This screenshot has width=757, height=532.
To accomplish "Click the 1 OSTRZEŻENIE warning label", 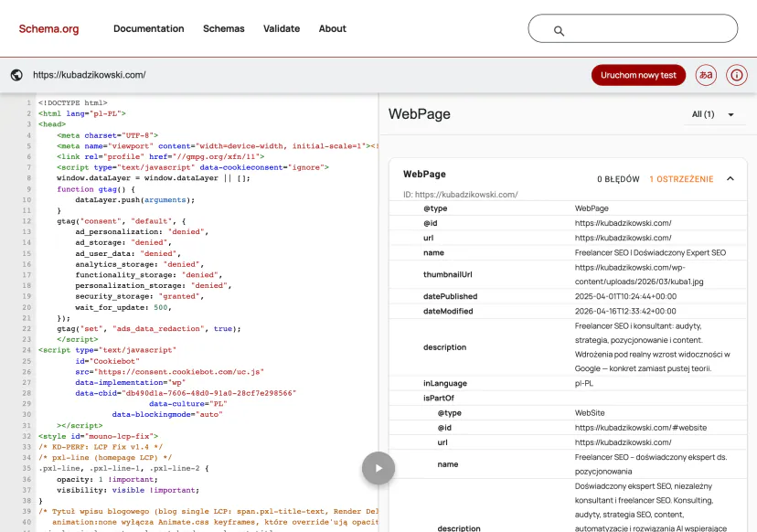I will (x=681, y=179).
